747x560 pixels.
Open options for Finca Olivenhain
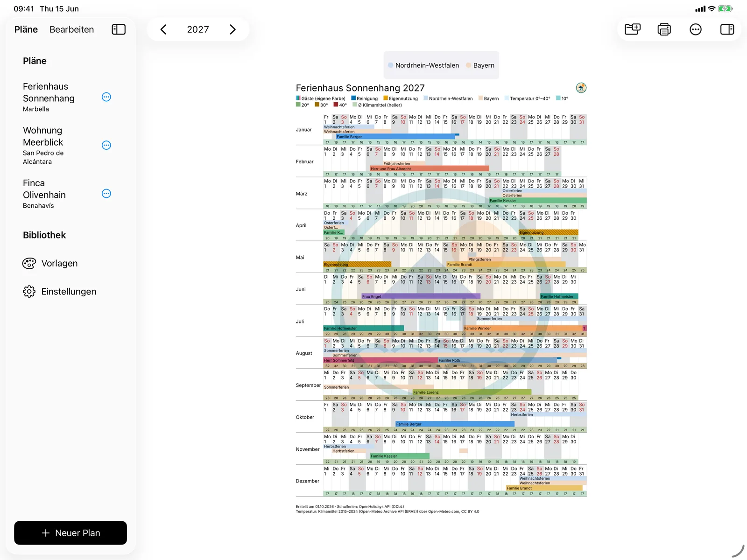click(106, 194)
